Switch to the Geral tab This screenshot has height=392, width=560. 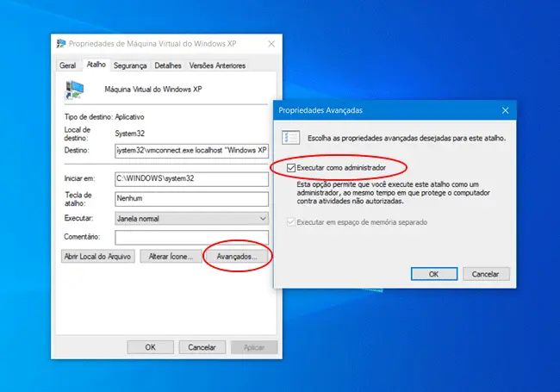pos(68,65)
